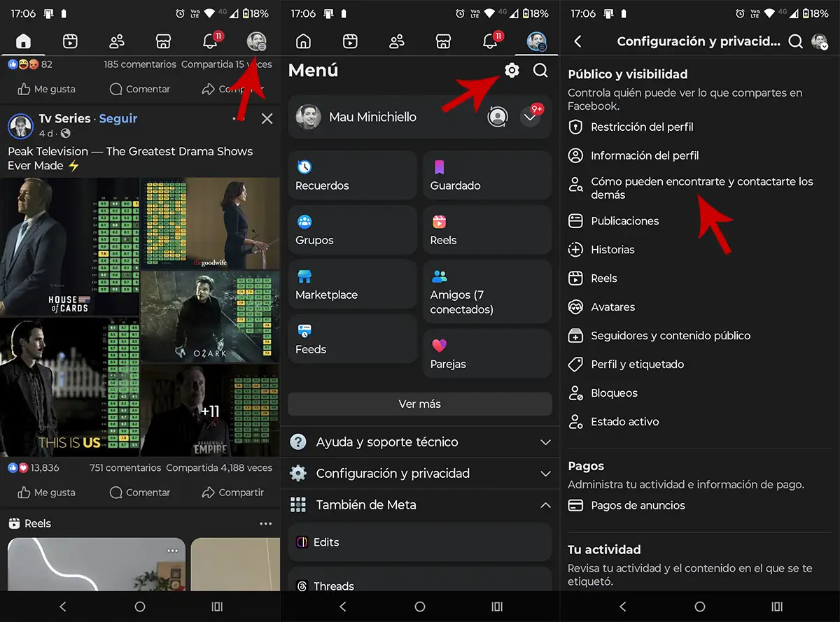
Task: Open profile dropdown chevron with 9+ badge
Action: pyautogui.click(x=531, y=118)
